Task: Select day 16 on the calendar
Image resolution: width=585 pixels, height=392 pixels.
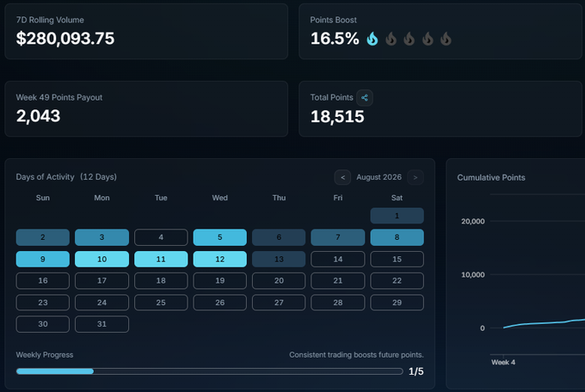Action: pyautogui.click(x=42, y=280)
